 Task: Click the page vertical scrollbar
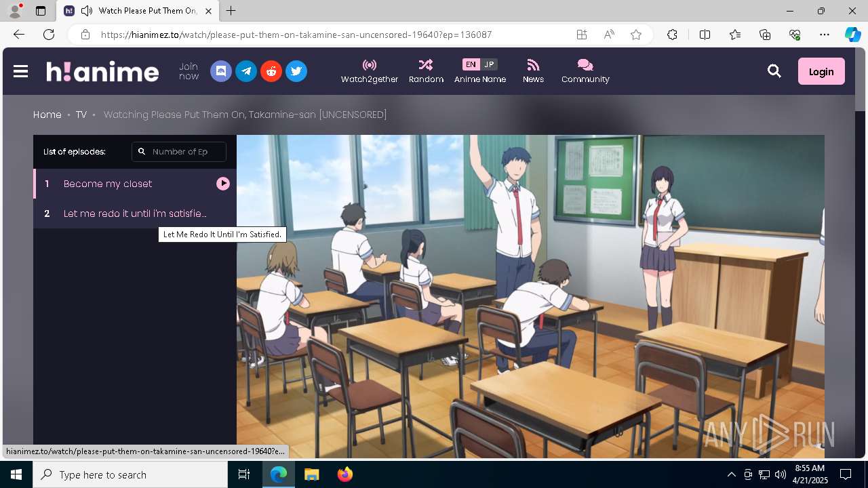[x=860, y=252]
